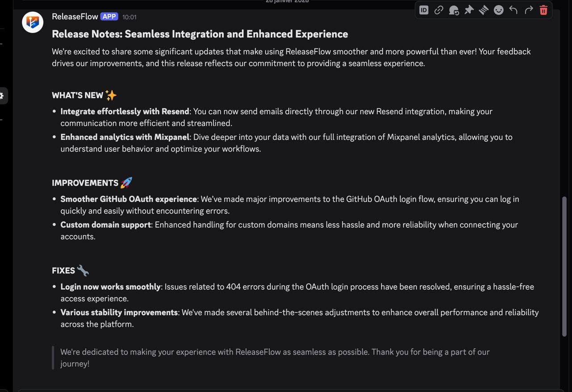Click the Release Notes heading text

click(x=200, y=34)
